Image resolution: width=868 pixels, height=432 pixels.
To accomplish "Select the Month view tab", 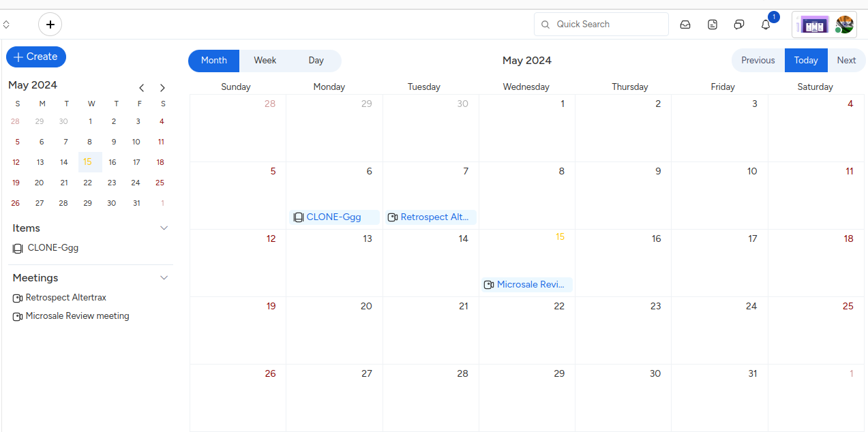I will coord(213,61).
